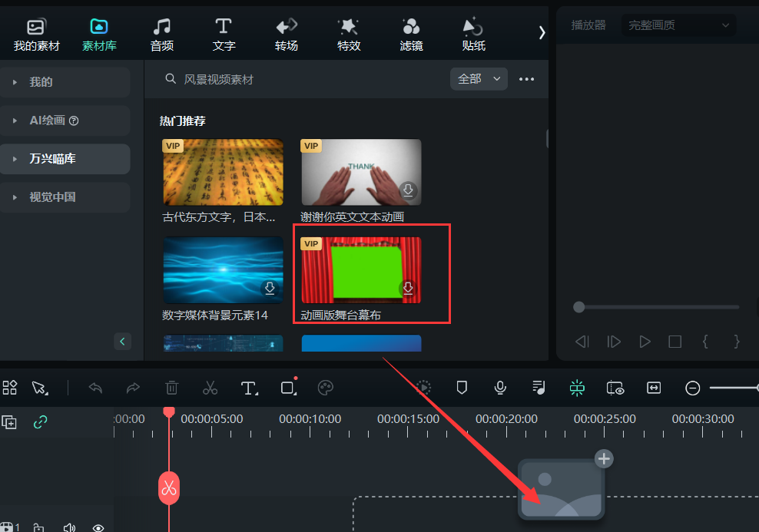Click the undo arrow icon
The image size is (759, 532).
95,388
